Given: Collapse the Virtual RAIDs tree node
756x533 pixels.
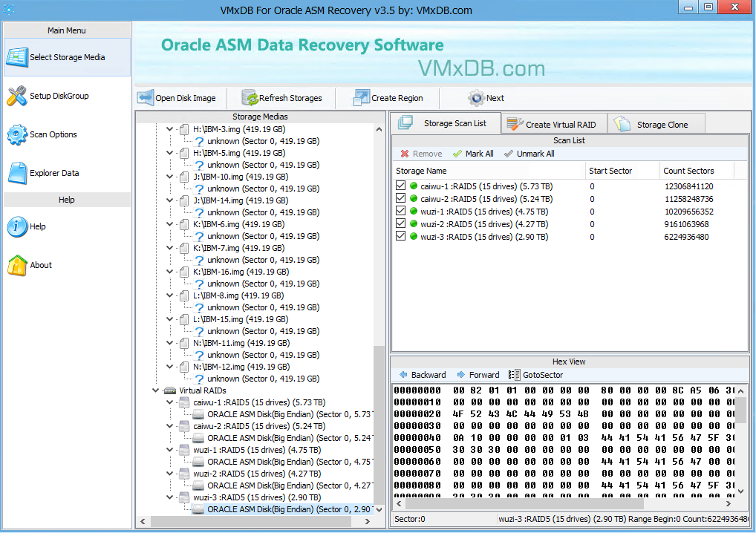Looking at the screenshot, I should [x=155, y=390].
